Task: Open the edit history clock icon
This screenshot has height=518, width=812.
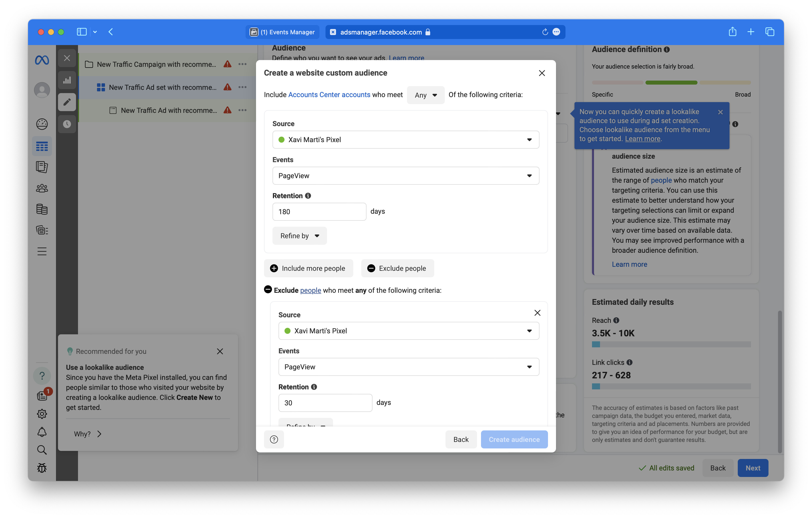Action: [x=67, y=124]
